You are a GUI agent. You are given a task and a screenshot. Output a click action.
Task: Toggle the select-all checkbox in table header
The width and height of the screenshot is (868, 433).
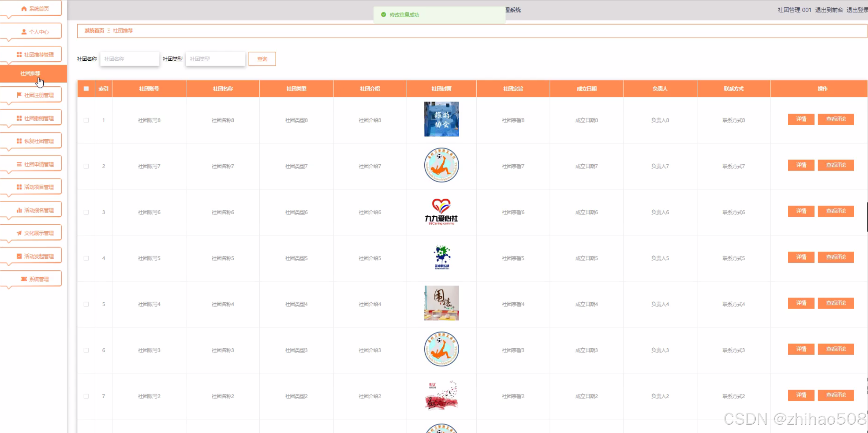[x=86, y=88]
